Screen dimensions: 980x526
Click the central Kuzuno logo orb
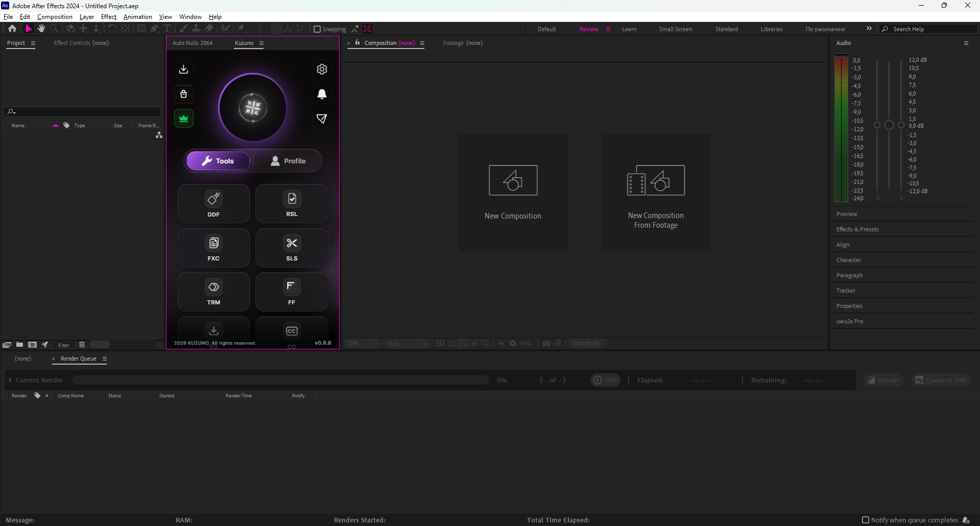[253, 108]
